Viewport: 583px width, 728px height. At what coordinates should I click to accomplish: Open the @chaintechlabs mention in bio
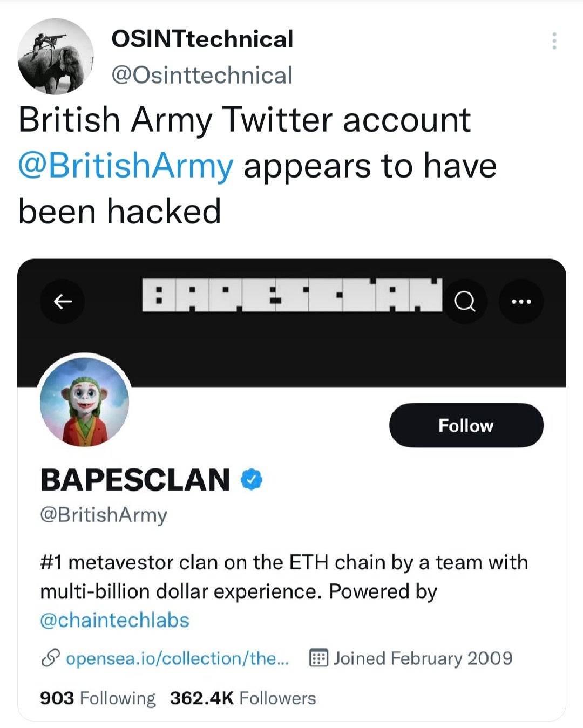tap(114, 621)
